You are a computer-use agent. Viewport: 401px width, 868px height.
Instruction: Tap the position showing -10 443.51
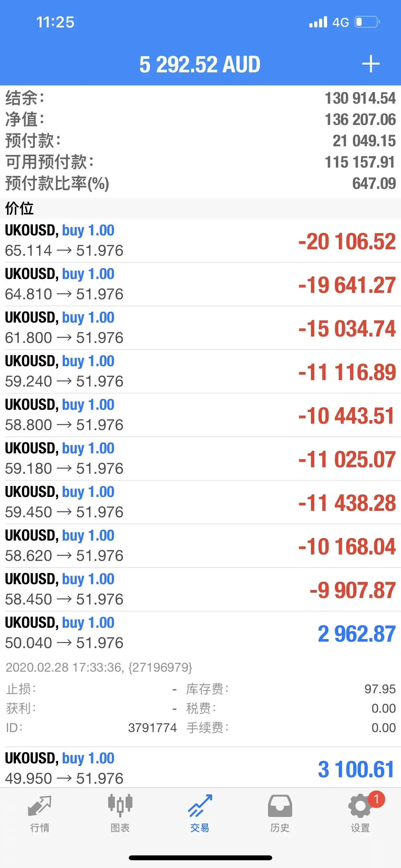click(x=200, y=415)
